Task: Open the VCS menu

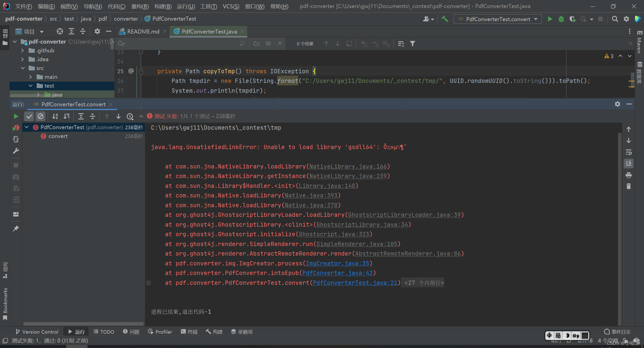Action: (231, 6)
